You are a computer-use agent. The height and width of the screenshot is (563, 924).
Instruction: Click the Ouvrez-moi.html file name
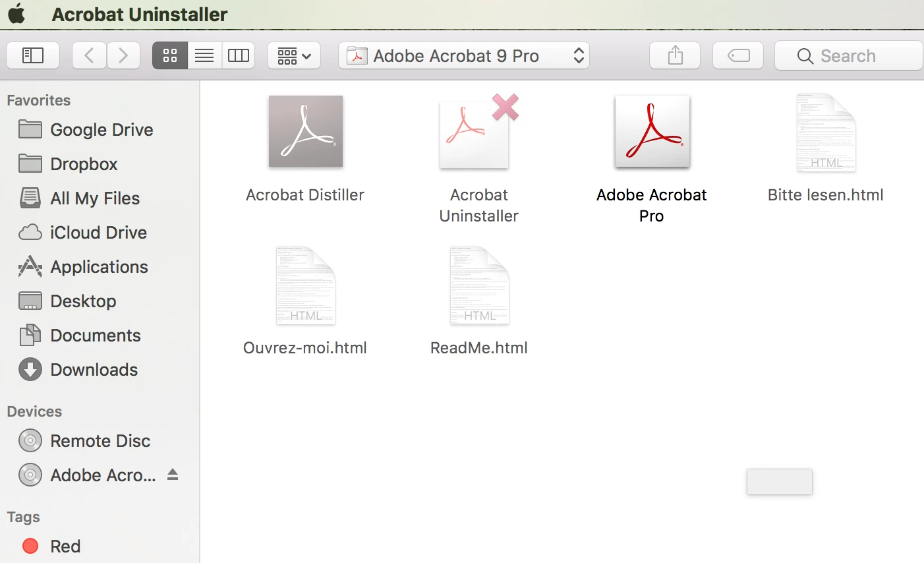click(x=305, y=348)
